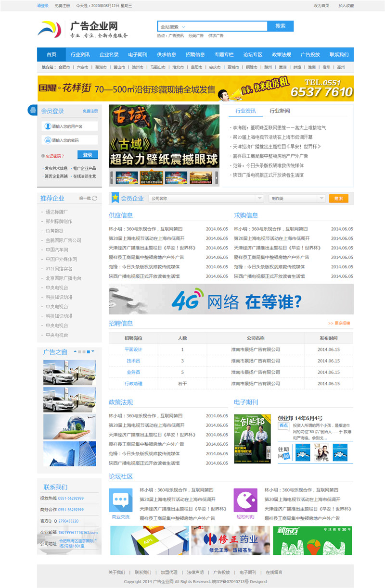Click the blue bell icon beside 会员登录

point(33,111)
